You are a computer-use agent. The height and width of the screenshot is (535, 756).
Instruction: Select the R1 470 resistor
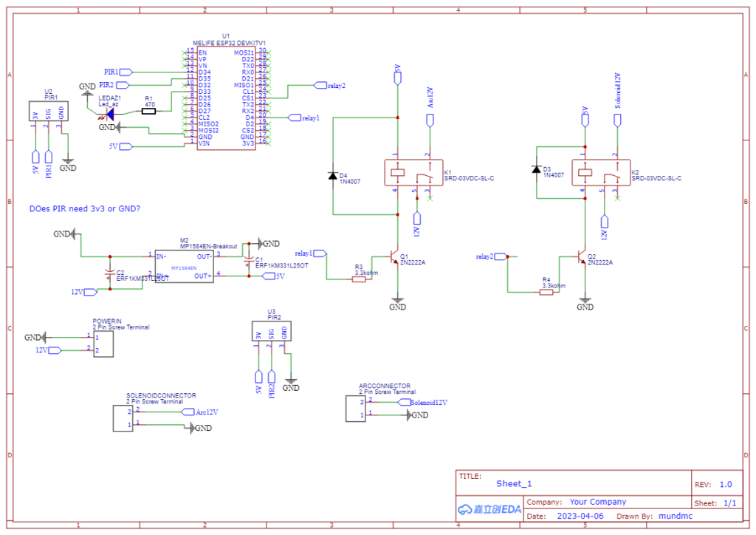[149, 112]
